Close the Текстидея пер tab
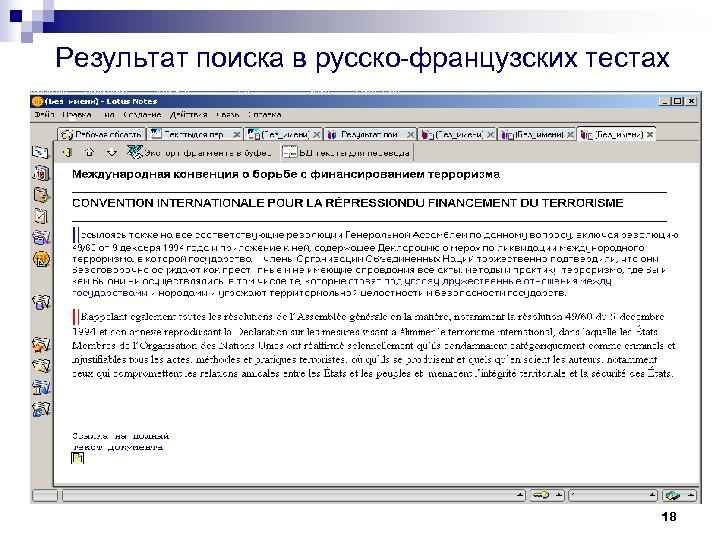 [x=236, y=135]
